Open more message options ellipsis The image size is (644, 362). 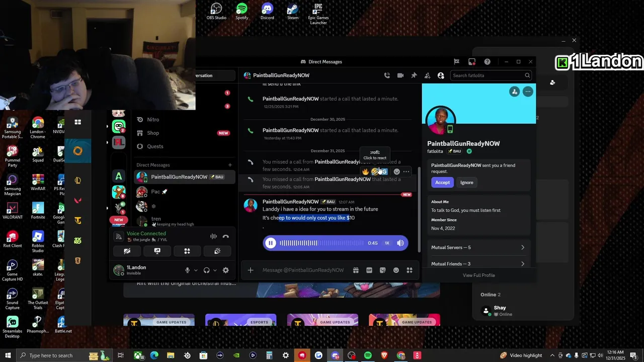[x=406, y=171]
